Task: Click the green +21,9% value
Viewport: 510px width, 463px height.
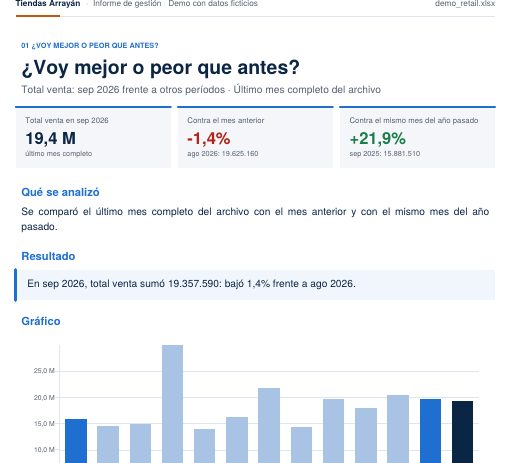Action: [378, 138]
